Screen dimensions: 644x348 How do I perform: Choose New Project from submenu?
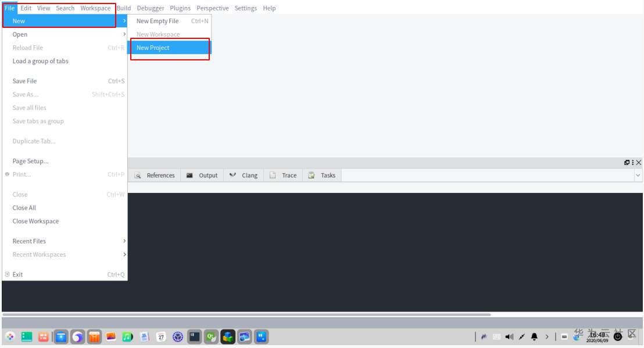(170, 48)
